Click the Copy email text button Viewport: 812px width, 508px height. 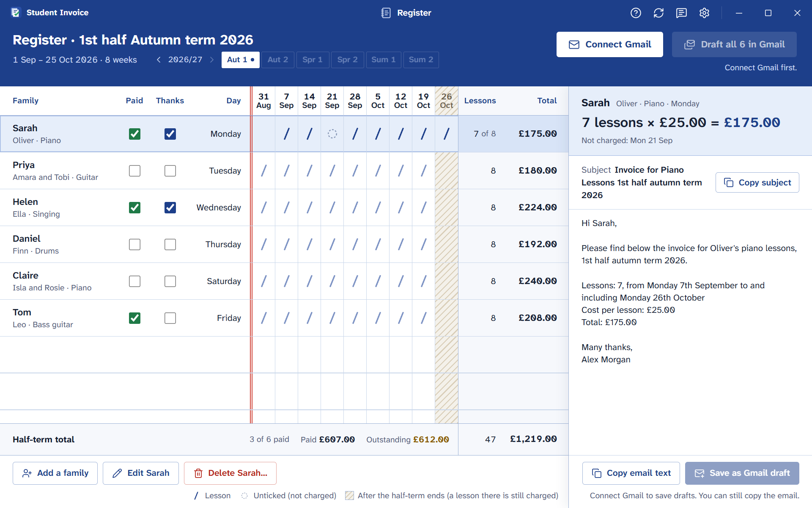(631, 473)
